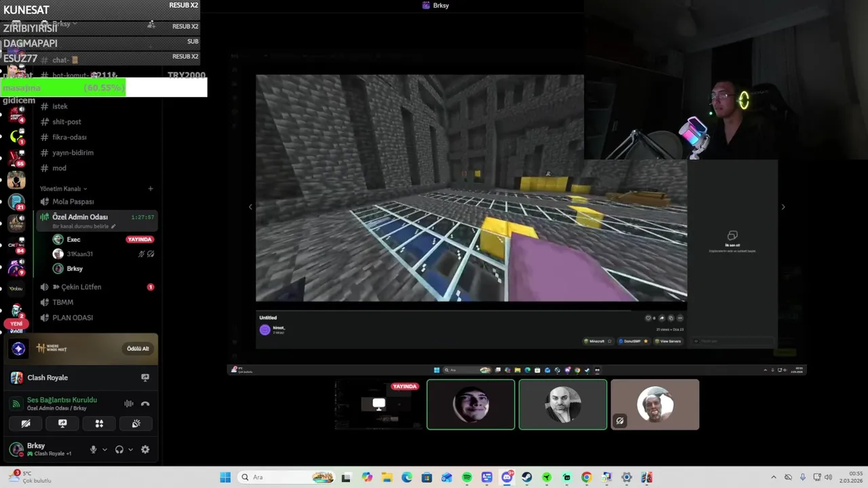The height and width of the screenshot is (488, 868).
Task: Open Microsoft Edge from the taskbar
Action: point(407,477)
